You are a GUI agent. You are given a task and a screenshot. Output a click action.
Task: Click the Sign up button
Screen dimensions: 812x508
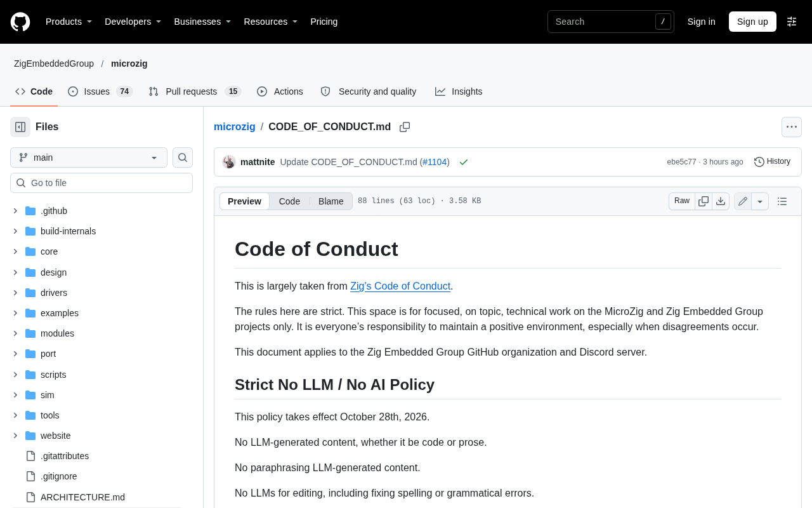point(752,22)
